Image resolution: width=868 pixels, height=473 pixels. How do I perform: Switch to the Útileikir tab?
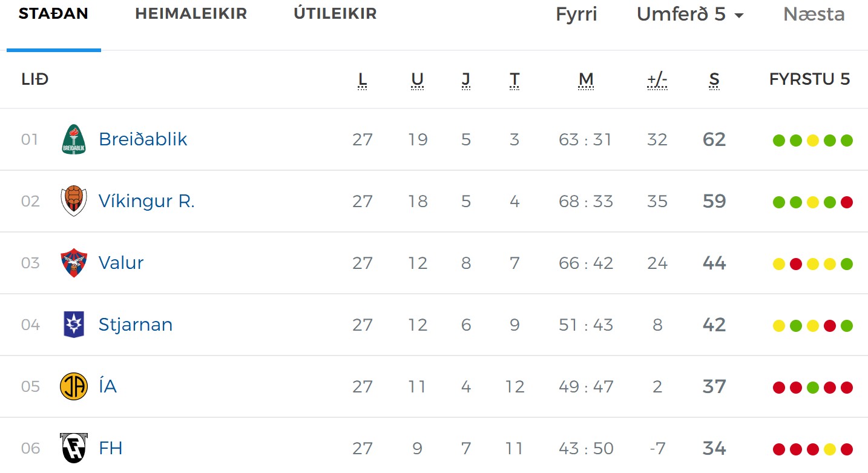tap(335, 14)
